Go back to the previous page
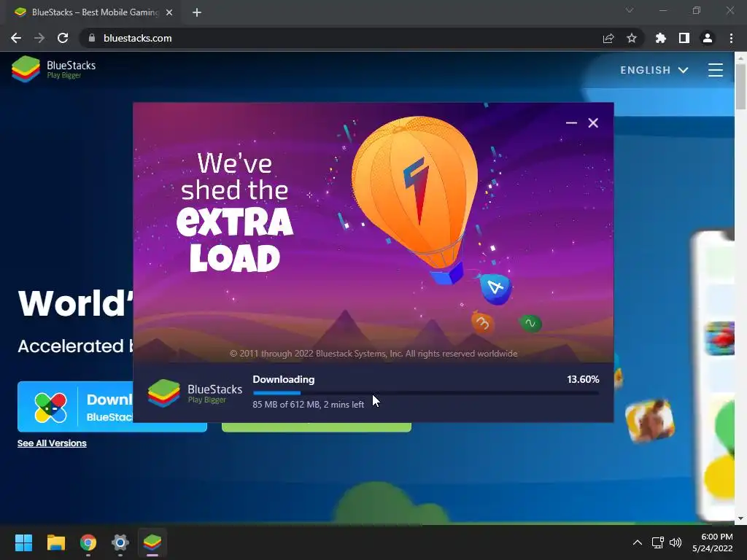Viewport: 747px width, 560px height. (16, 38)
